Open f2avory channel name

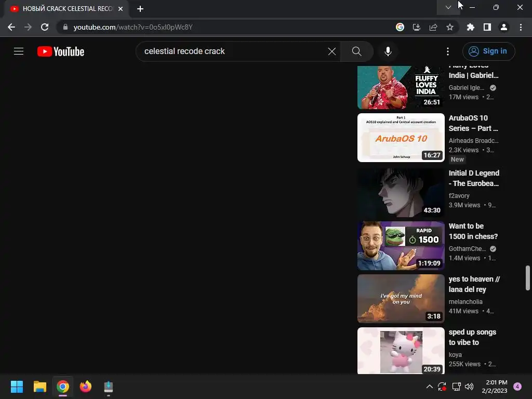(x=459, y=196)
